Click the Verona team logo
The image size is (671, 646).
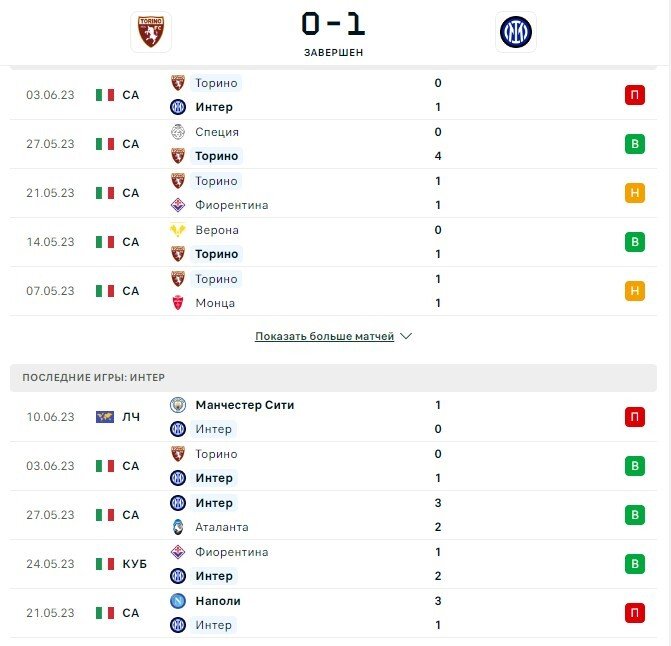click(177, 230)
